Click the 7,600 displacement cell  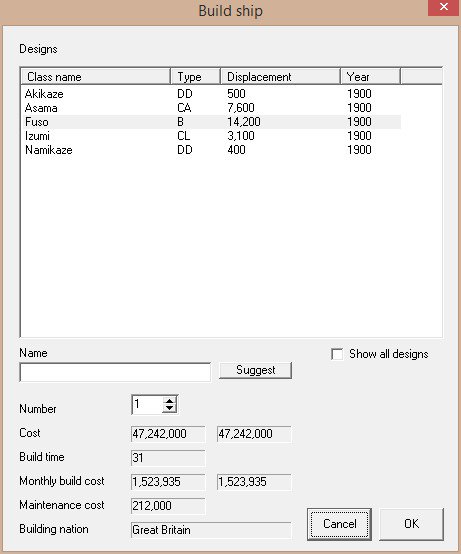(x=241, y=108)
